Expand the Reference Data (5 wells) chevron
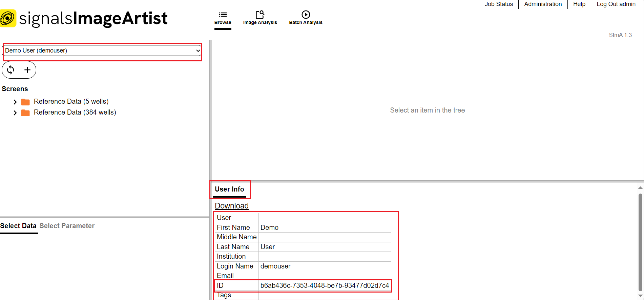The height and width of the screenshot is (300, 644). pos(15,102)
